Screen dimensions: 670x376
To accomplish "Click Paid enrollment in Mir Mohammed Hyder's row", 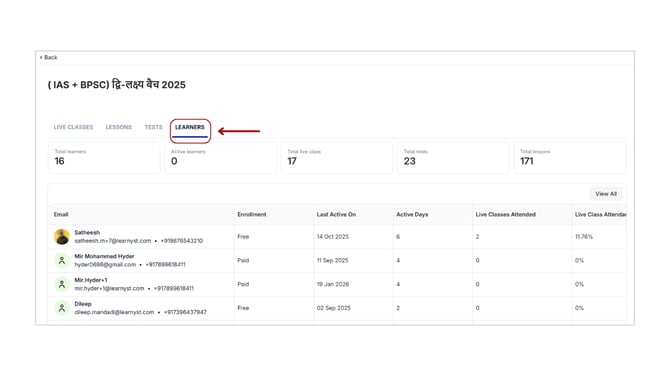I will coord(243,261).
